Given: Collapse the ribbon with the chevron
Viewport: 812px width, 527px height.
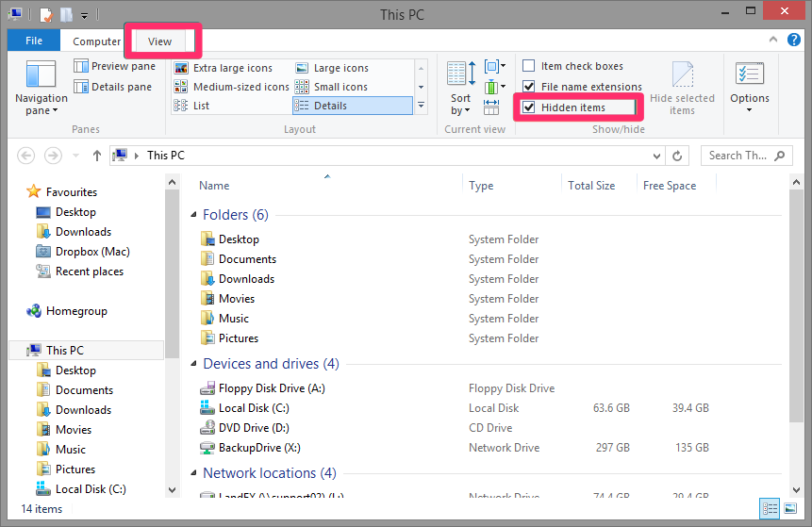Looking at the screenshot, I should point(773,40).
